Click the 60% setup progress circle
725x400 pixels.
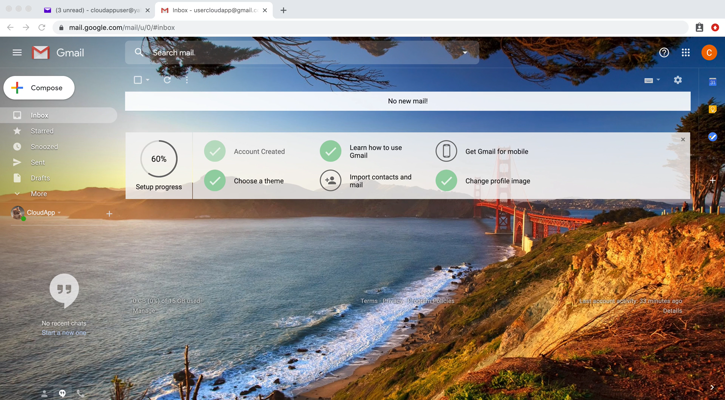158,159
